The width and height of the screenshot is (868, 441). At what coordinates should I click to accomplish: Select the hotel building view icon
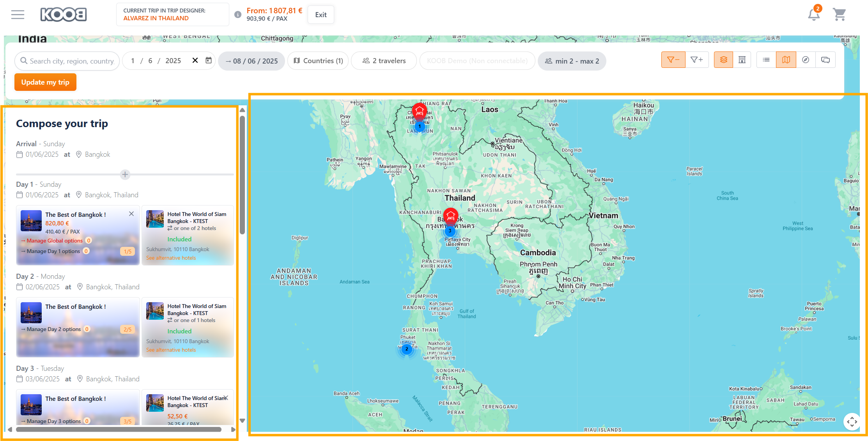(742, 60)
